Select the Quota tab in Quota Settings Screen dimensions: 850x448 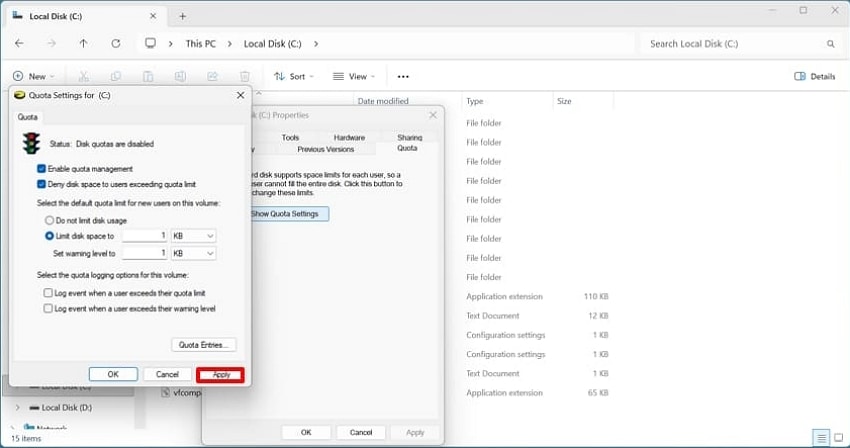point(28,117)
